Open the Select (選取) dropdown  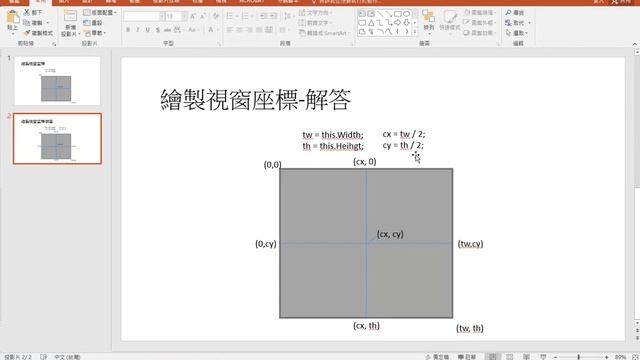(x=517, y=33)
